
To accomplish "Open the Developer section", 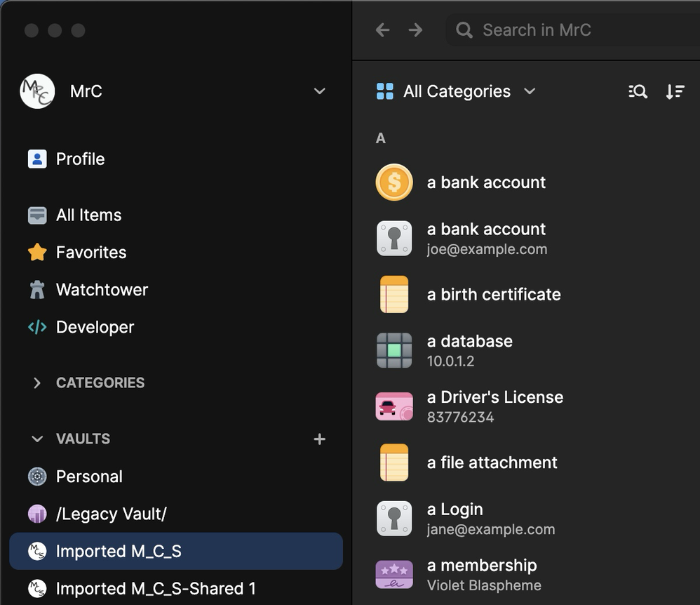I will [95, 327].
